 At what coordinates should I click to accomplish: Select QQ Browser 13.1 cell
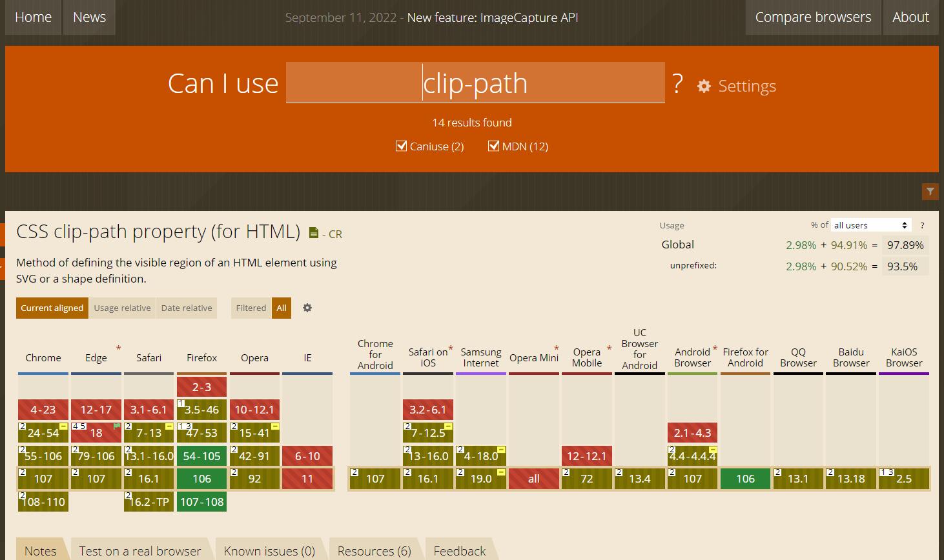[798, 479]
